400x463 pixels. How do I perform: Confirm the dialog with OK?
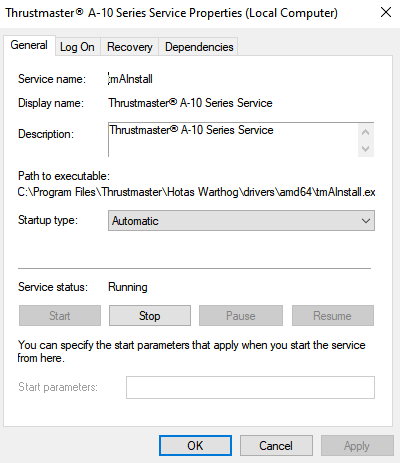(195, 445)
